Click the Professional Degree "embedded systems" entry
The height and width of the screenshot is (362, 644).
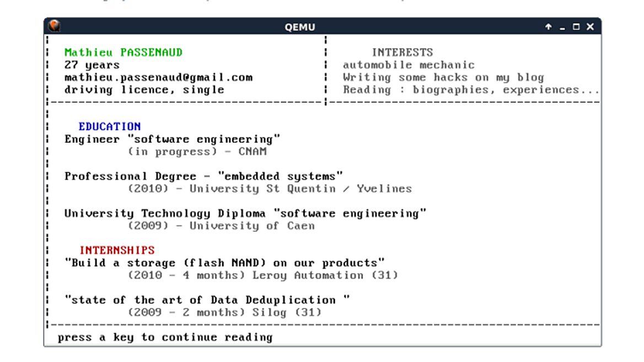[204, 177]
